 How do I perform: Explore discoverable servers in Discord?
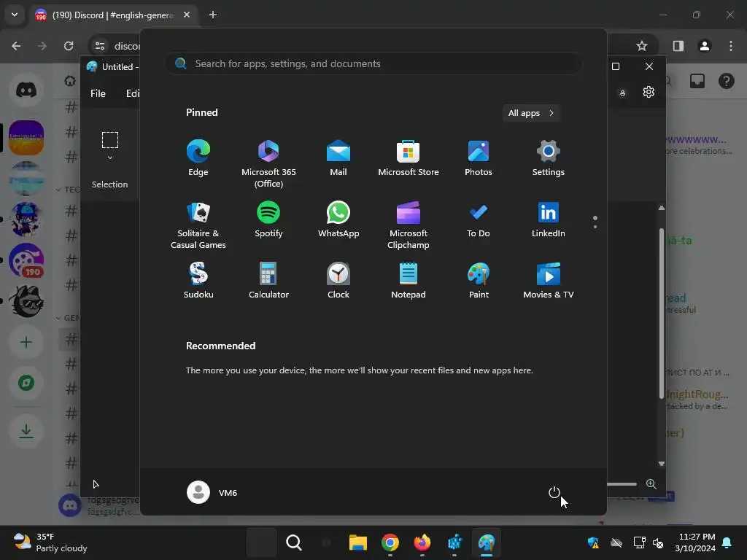[26, 383]
